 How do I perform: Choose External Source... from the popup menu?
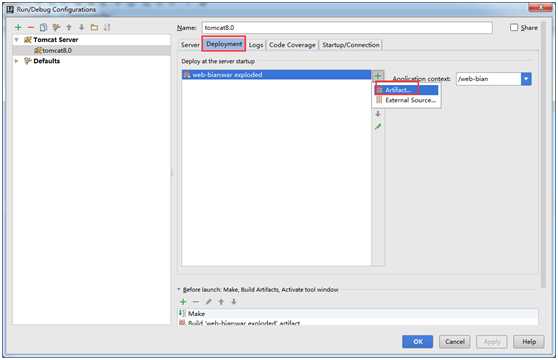point(406,100)
